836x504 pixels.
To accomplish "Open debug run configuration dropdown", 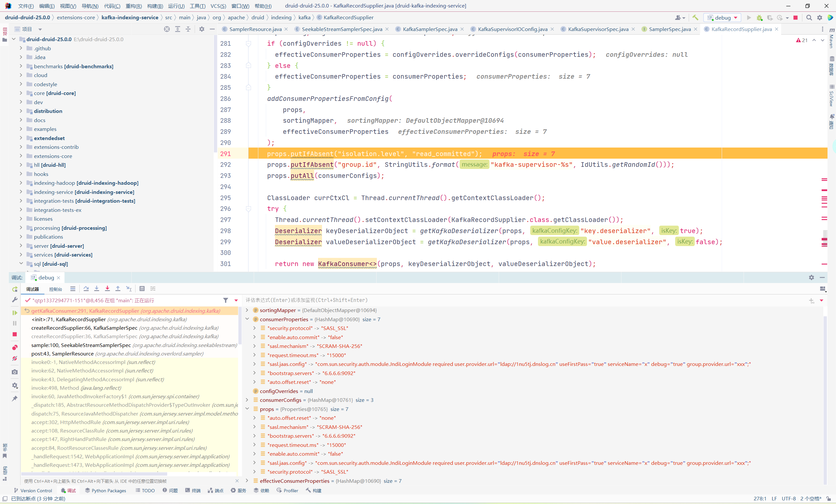I will (x=722, y=18).
